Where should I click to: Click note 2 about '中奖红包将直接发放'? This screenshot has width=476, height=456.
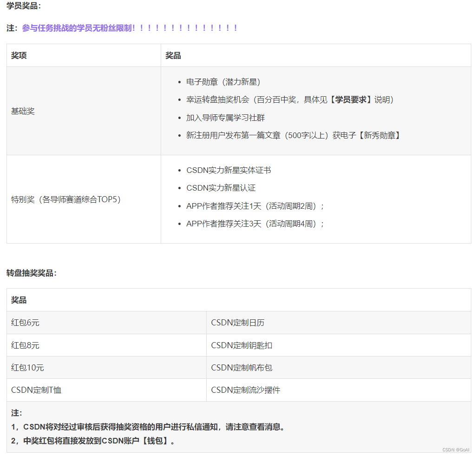tap(93, 441)
